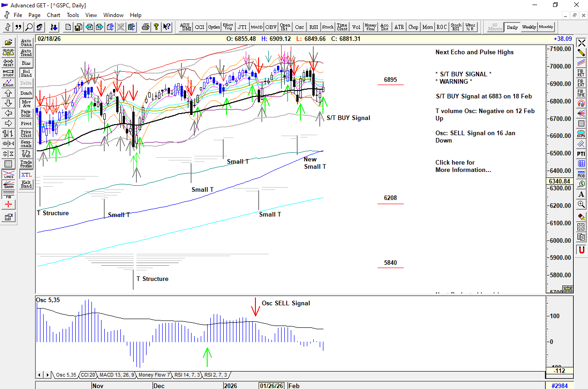Click the print icon in the toolbar
This screenshot has width=588, height=389.
(x=146, y=27)
